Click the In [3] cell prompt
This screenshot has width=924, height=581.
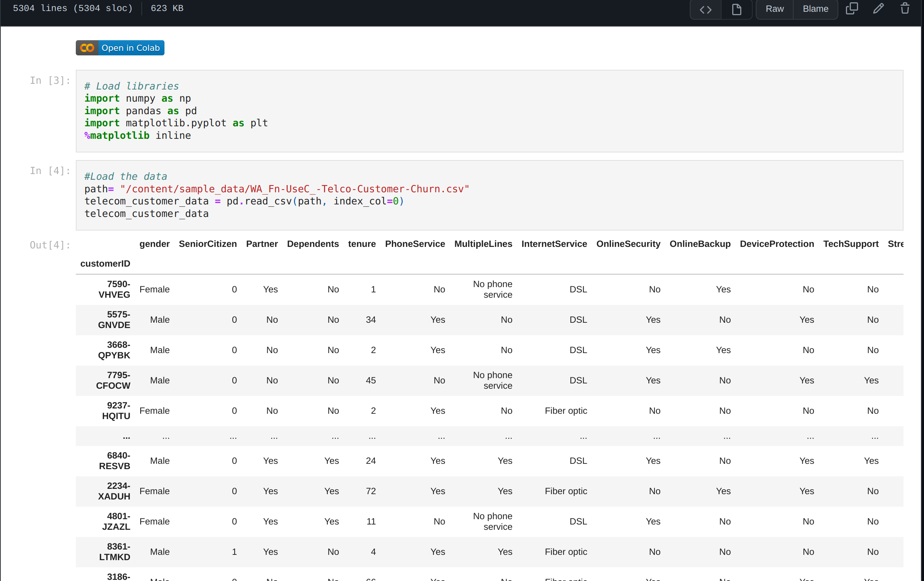(x=50, y=80)
